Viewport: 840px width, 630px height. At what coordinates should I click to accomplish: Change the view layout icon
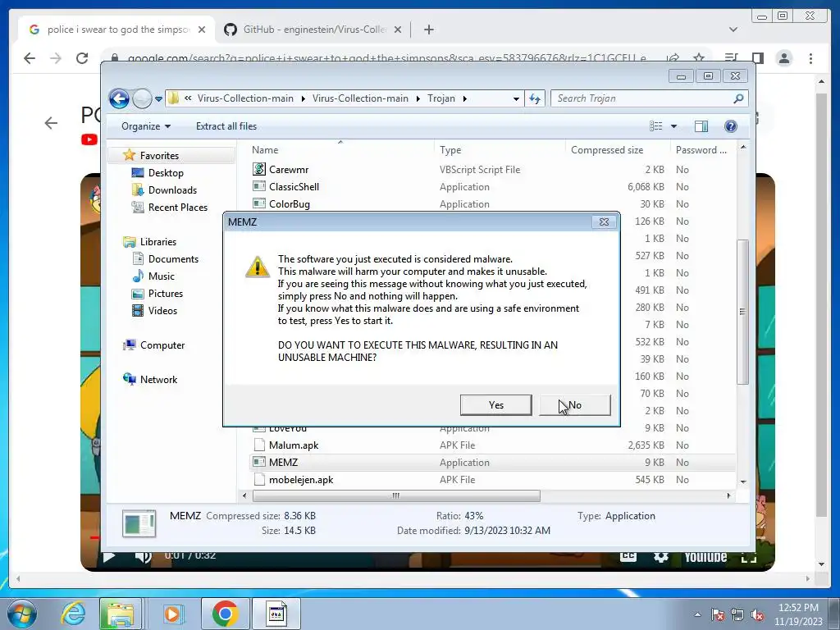[655, 126]
